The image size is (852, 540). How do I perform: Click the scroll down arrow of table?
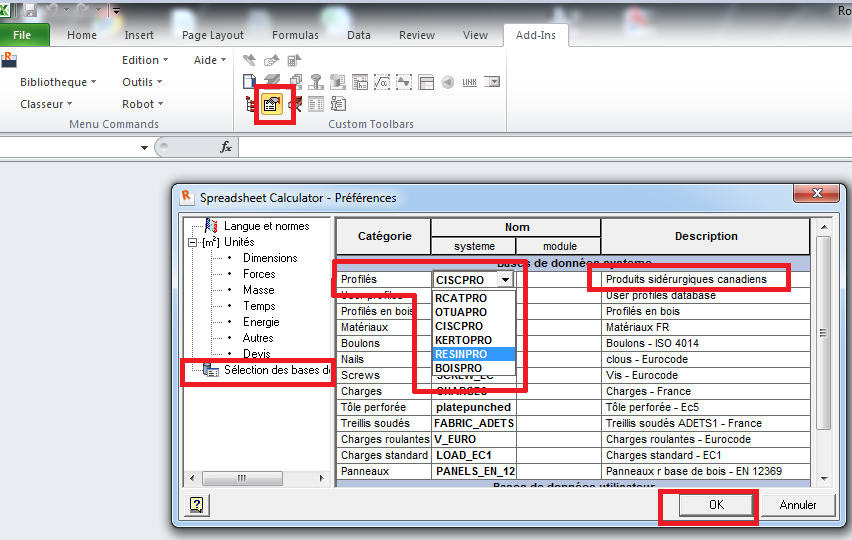tap(824, 479)
